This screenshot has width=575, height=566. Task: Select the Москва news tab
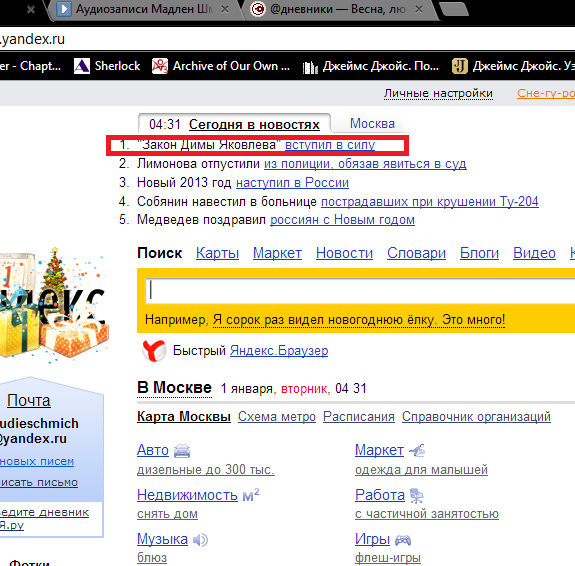pyautogui.click(x=372, y=124)
